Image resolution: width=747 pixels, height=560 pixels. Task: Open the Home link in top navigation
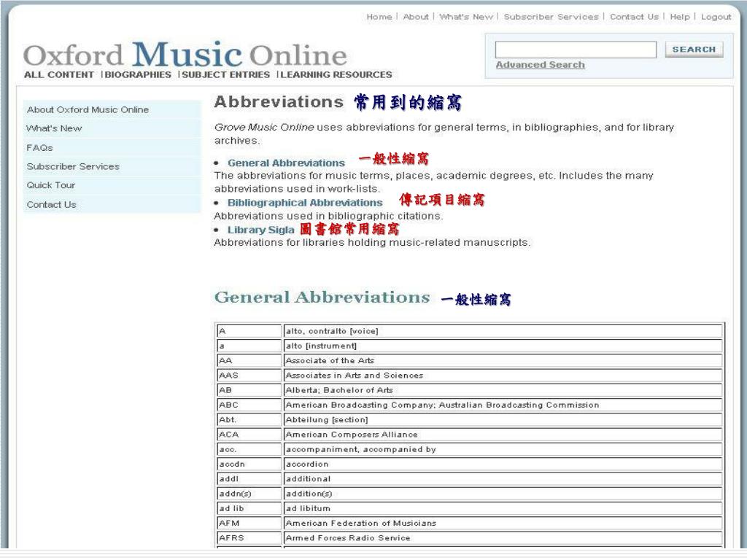coord(379,17)
